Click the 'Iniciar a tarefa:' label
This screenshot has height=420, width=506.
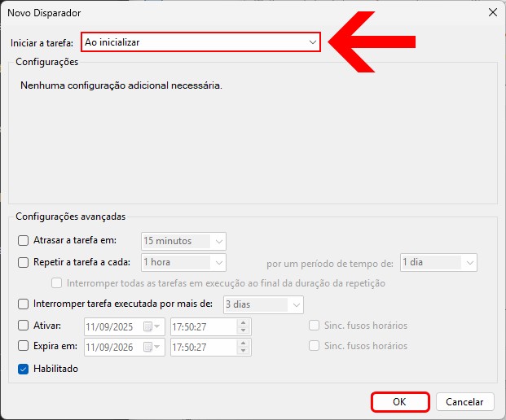pyautogui.click(x=42, y=42)
